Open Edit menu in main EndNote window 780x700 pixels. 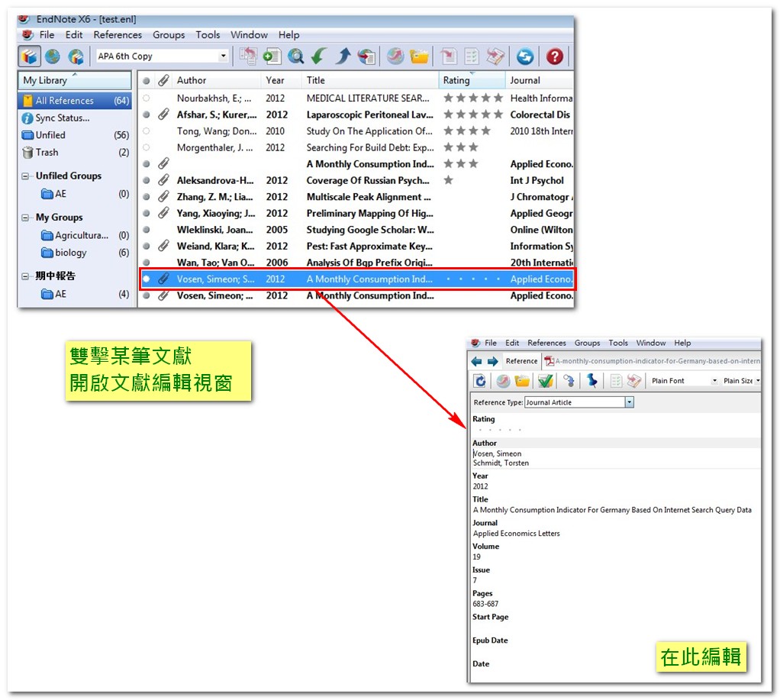click(x=73, y=35)
